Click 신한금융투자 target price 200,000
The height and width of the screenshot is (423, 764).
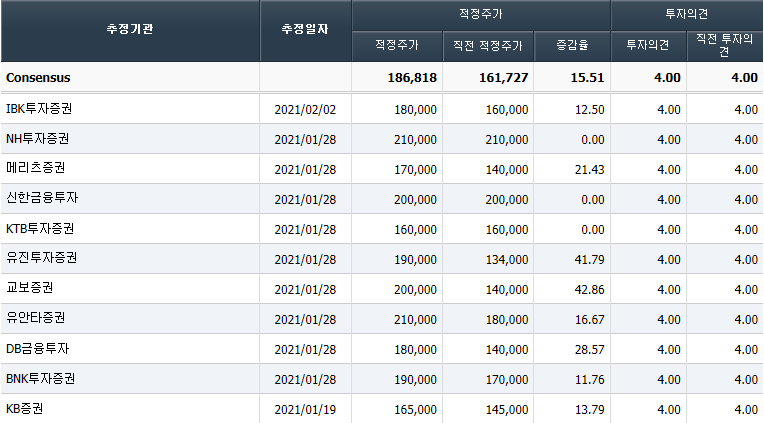point(416,200)
